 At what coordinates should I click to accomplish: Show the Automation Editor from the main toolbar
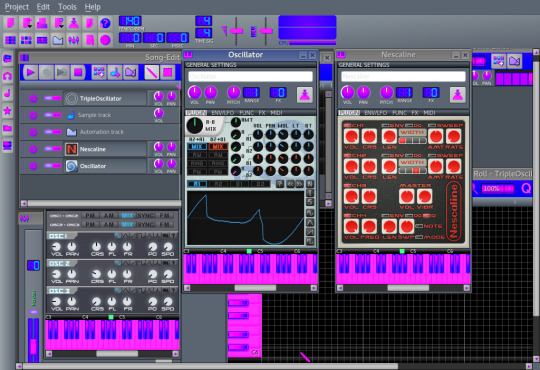[x=58, y=40]
